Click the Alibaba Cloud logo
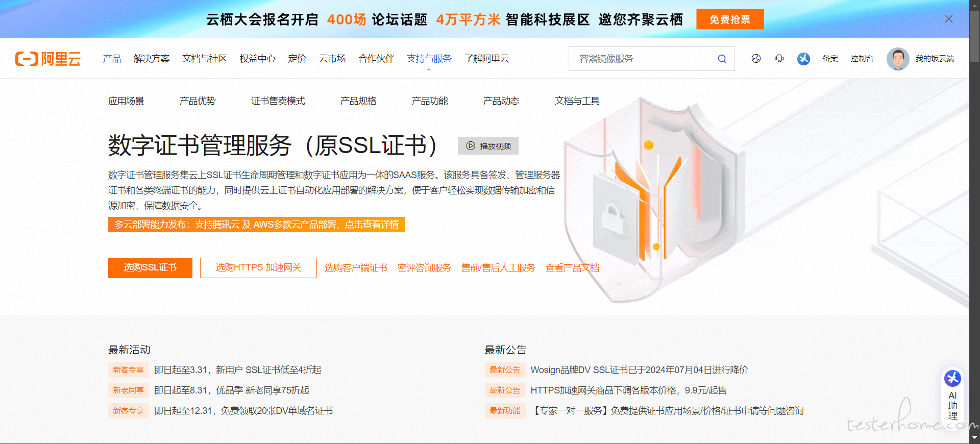 [x=48, y=59]
